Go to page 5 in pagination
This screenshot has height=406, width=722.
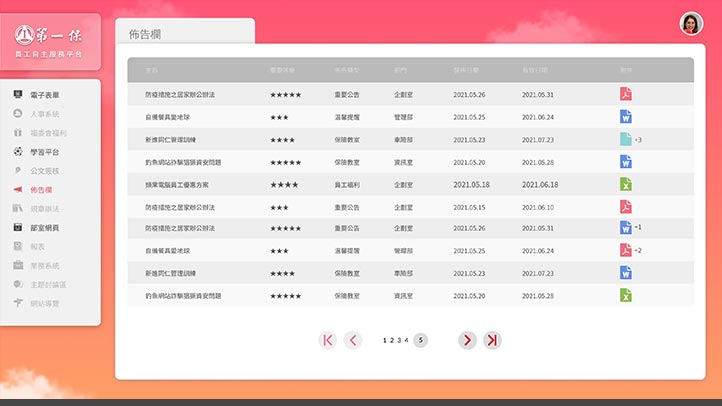point(421,340)
